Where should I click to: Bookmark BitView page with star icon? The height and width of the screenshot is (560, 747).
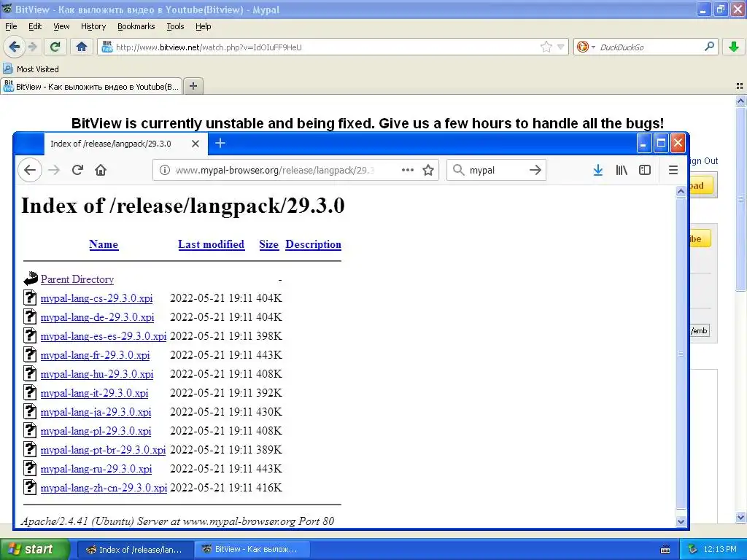click(x=546, y=47)
